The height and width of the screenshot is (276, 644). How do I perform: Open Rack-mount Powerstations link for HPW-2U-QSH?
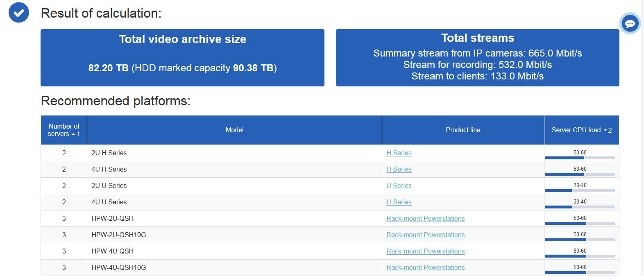click(x=426, y=218)
